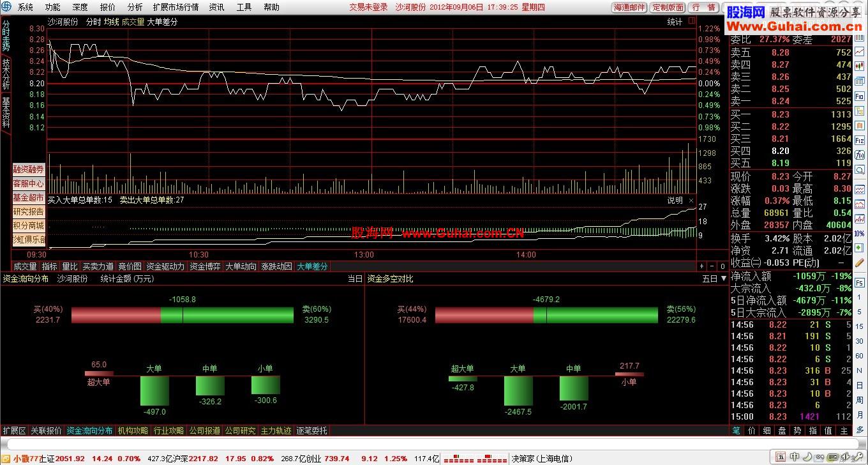The height and width of the screenshot is (465, 868).
Task: Click the 海通邮件 button
Action: tap(629, 8)
